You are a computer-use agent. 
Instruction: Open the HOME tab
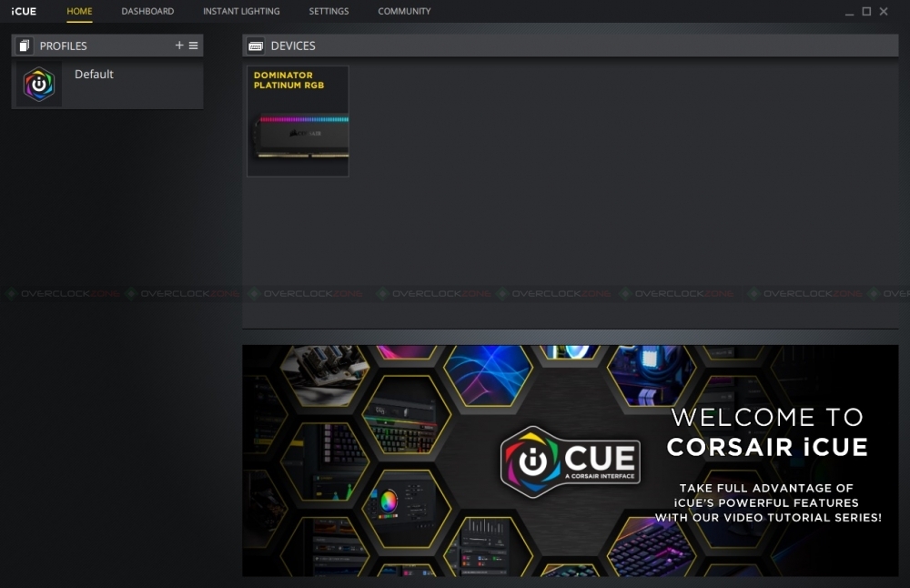coord(79,11)
